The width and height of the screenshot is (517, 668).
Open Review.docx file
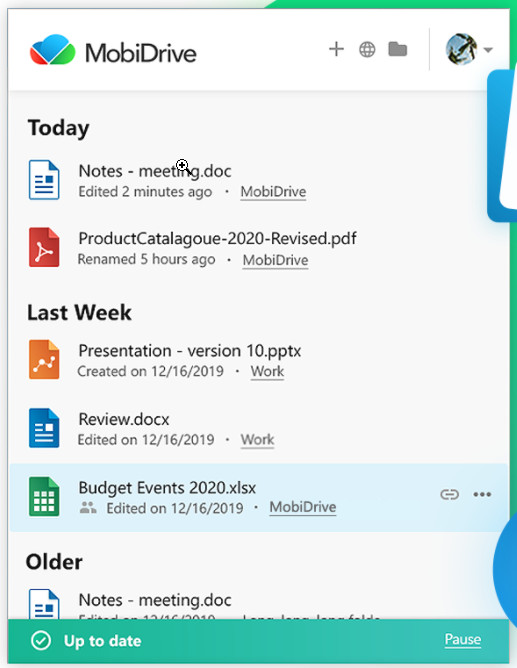[x=124, y=420]
